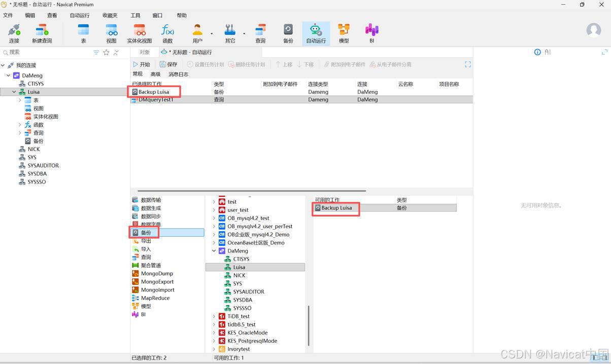
Task: Expand the 查询 node under Luisa
Action: coord(20,133)
